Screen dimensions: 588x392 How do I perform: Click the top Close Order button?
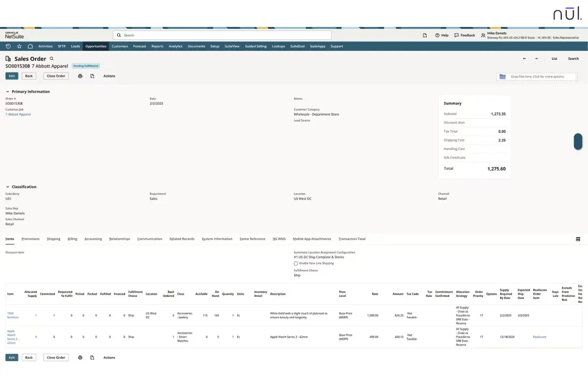pyautogui.click(x=56, y=76)
